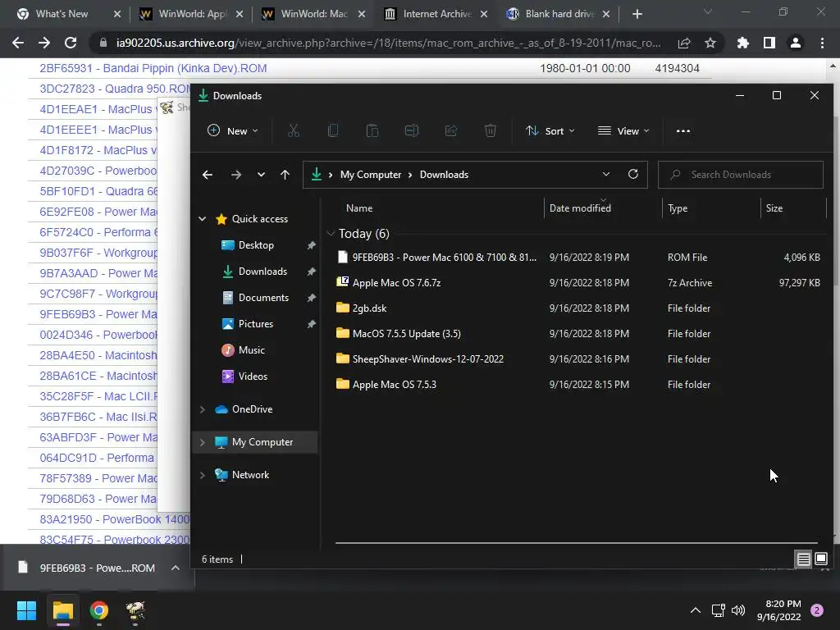Open SheepShaver from the taskbar
The width and height of the screenshot is (840, 630).
point(135,610)
